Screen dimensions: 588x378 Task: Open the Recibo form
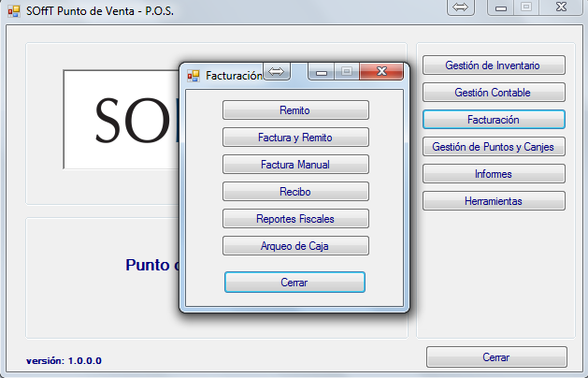point(295,192)
